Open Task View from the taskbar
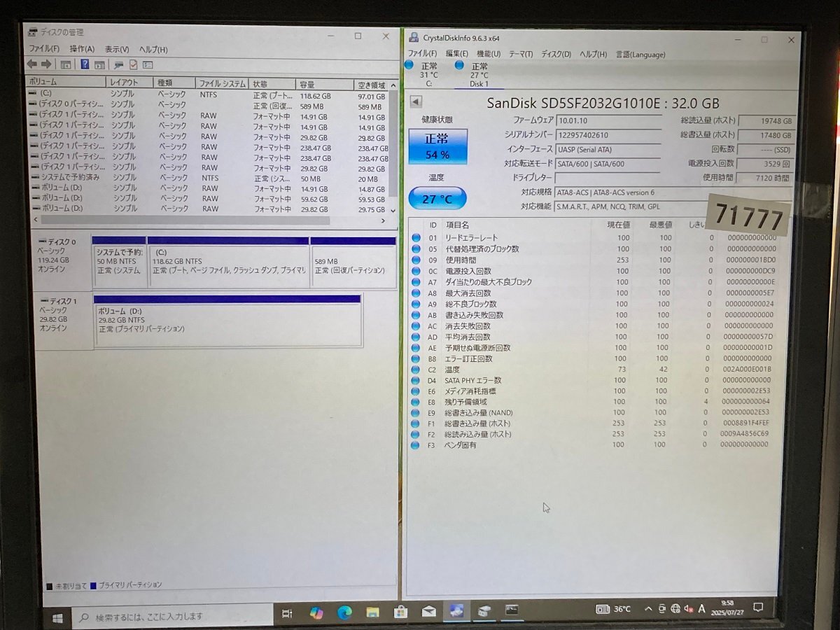This screenshot has width=840, height=630. (x=286, y=613)
